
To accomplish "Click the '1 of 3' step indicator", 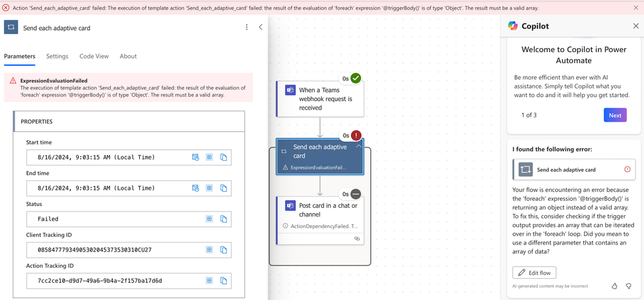I will pos(529,115).
